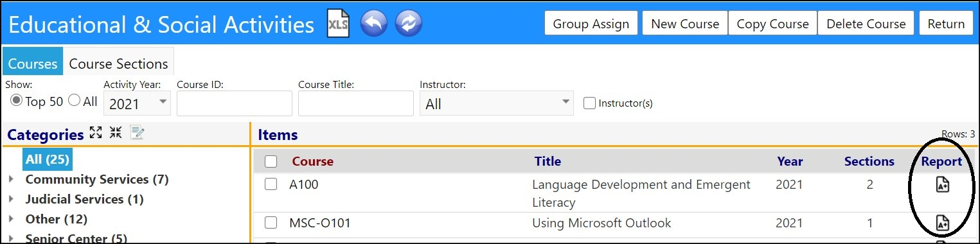The height and width of the screenshot is (244, 980).
Task: Expand the Other category
Action: click(12, 220)
